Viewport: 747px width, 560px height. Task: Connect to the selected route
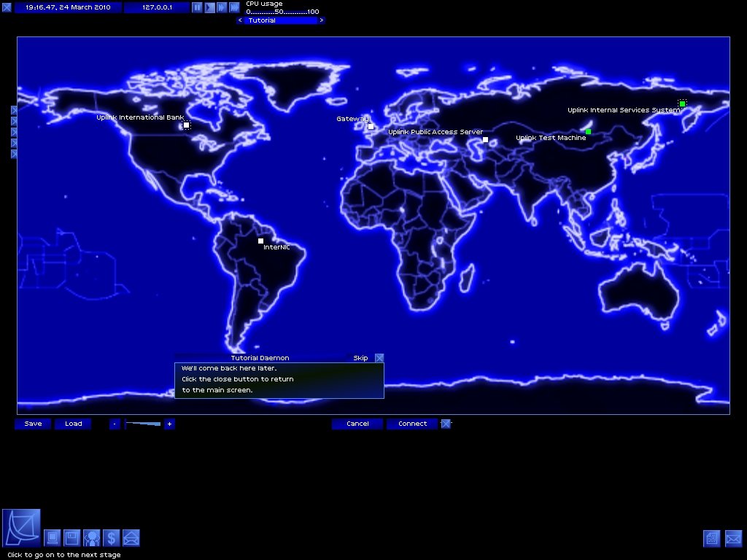413,424
